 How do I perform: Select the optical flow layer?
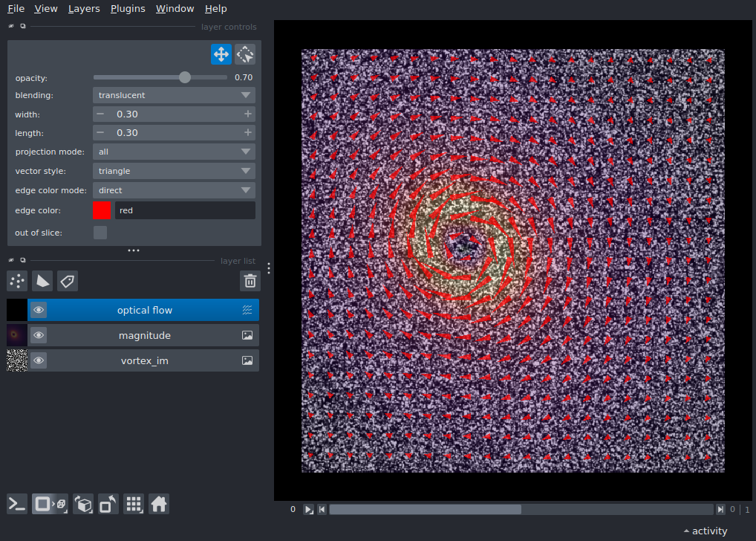pyautogui.click(x=143, y=310)
